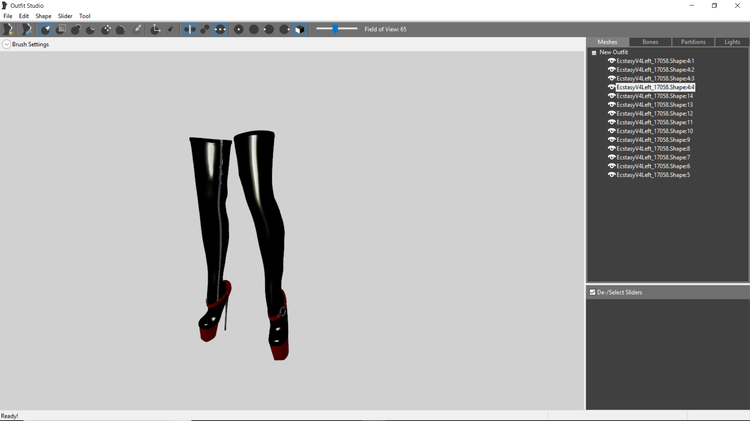Choose the right-dot circle brush preset
This screenshot has width=750, height=421.
[x=284, y=29]
